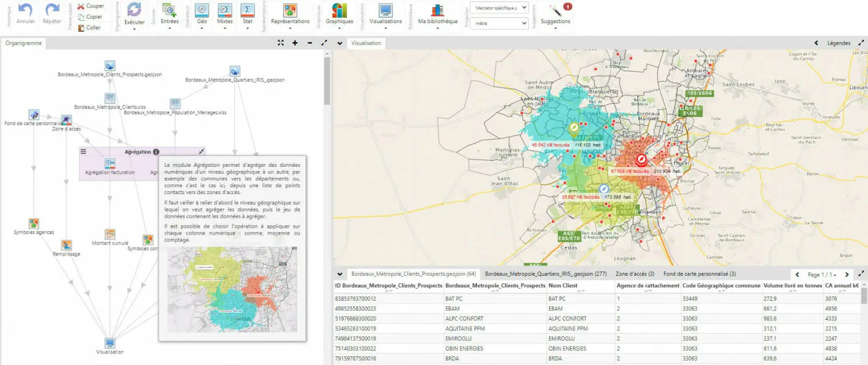
Task: Select the Symboles agences node
Action: coord(34,224)
